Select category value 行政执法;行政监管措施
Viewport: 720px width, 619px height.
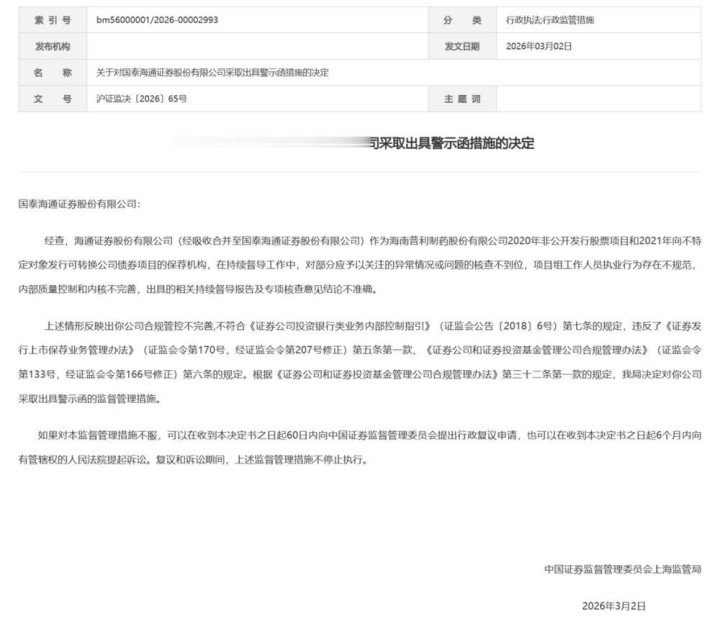(550, 20)
